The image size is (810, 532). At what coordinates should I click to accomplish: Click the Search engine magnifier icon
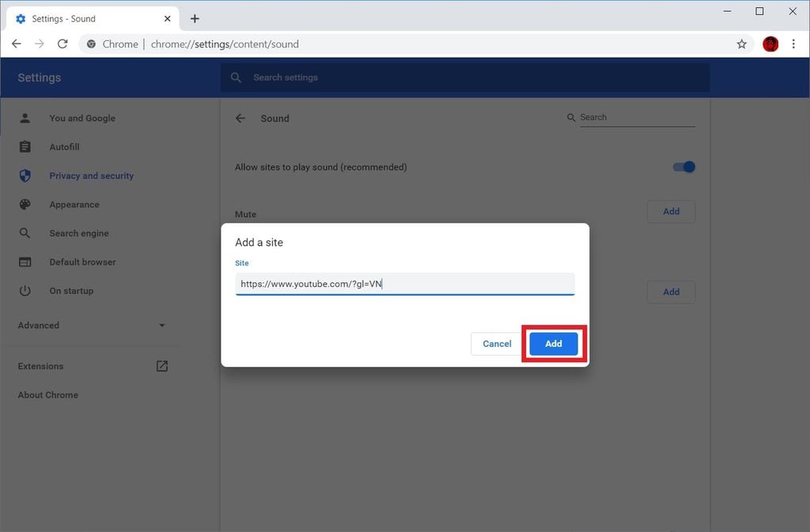[25, 233]
